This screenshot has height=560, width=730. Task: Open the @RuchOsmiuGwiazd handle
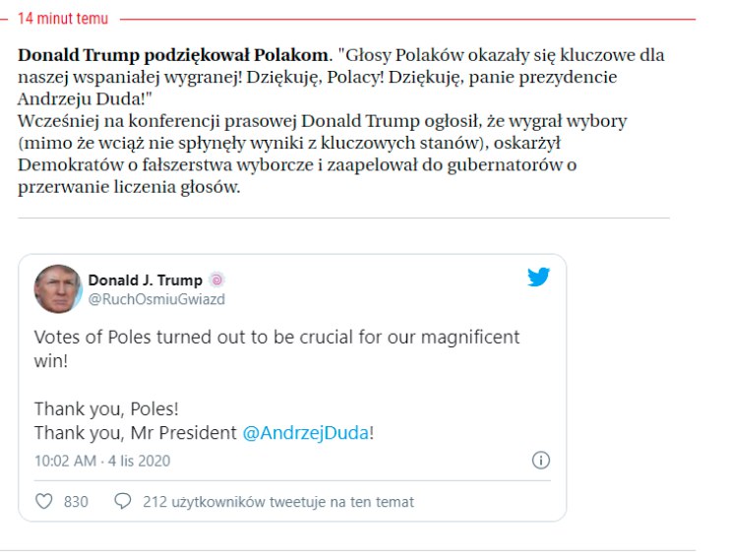[x=156, y=299]
